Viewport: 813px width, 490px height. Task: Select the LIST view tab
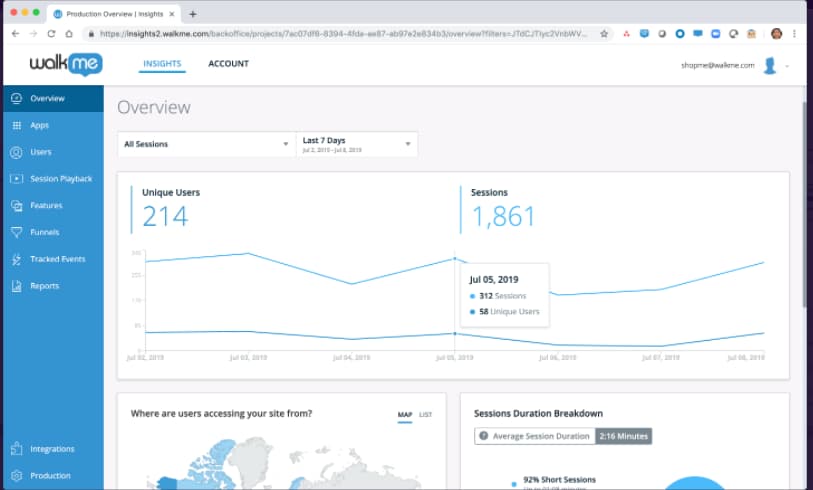point(425,415)
